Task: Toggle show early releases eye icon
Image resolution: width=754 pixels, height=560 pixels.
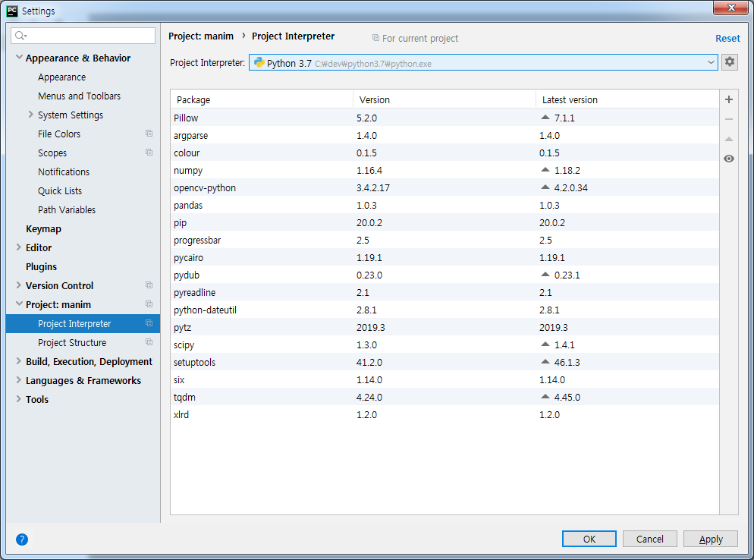Action: 728,159
